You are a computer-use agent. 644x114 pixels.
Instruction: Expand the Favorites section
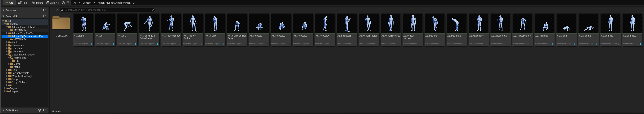[3, 10]
